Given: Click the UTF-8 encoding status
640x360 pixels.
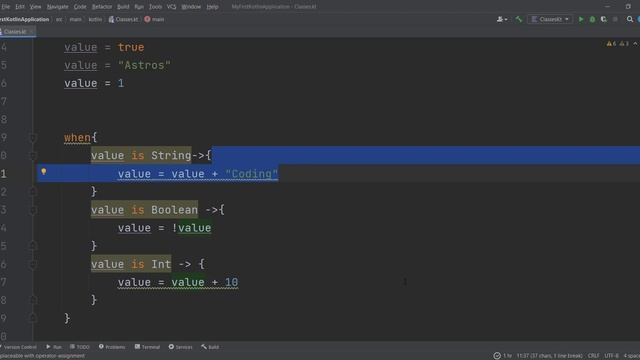Looking at the screenshot, I should click(x=611, y=356).
